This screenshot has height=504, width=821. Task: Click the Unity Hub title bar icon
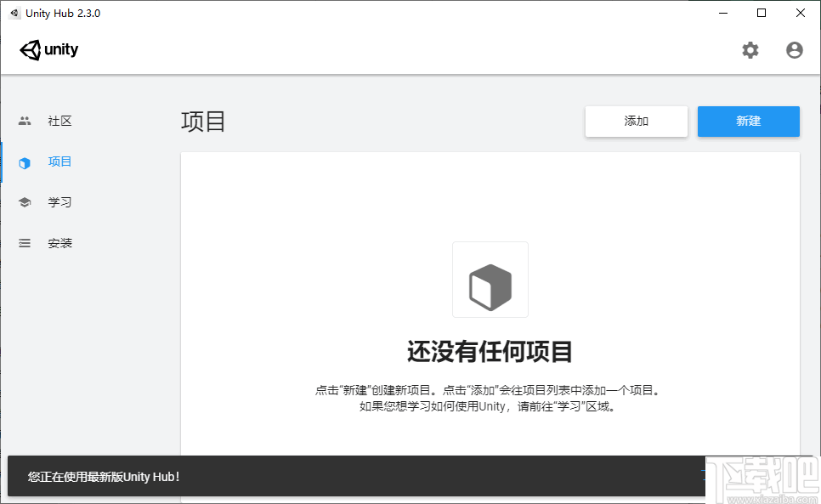point(14,13)
